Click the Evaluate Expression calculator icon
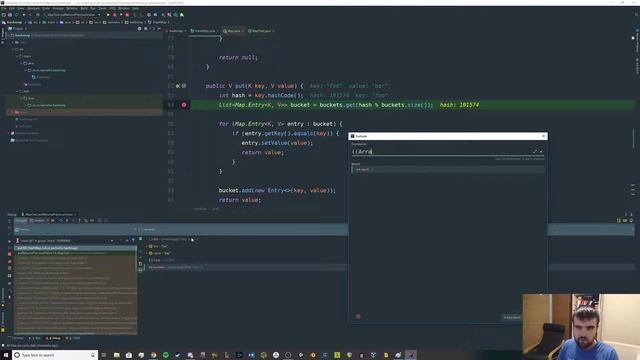Viewport: 640px width, 360px height. (99, 221)
